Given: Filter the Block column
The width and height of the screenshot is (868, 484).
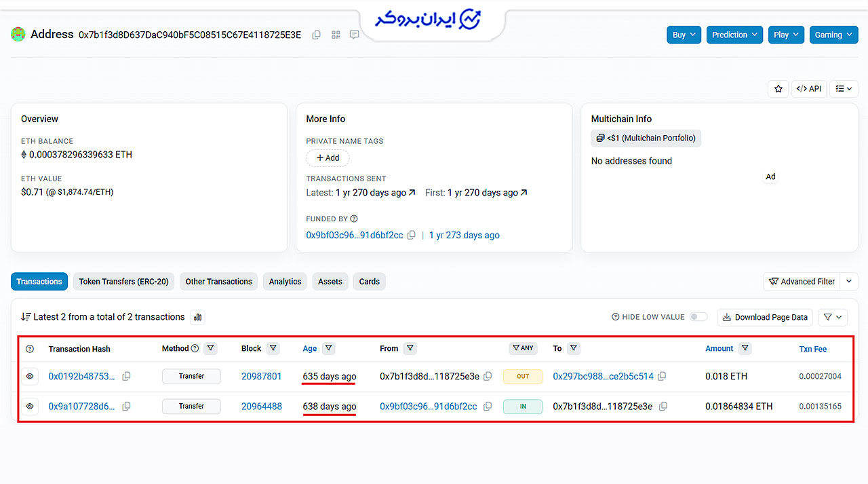Looking at the screenshot, I should (x=273, y=348).
